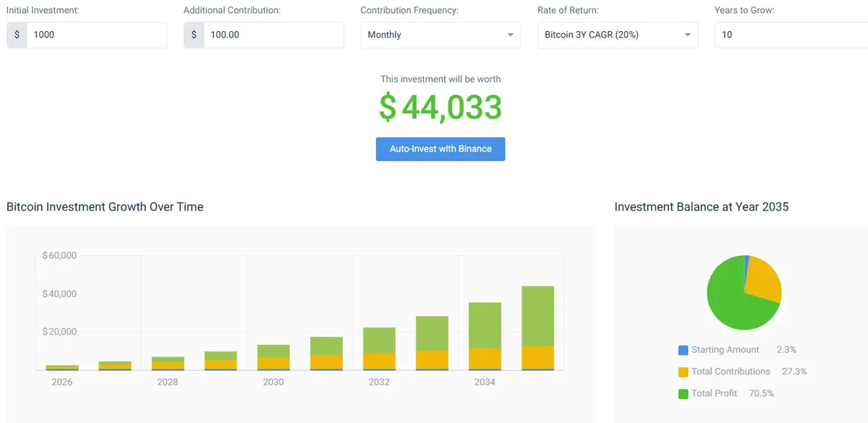Click dollar sign prefix of Initial Investment
Screen dimensions: 868x423
[17, 35]
